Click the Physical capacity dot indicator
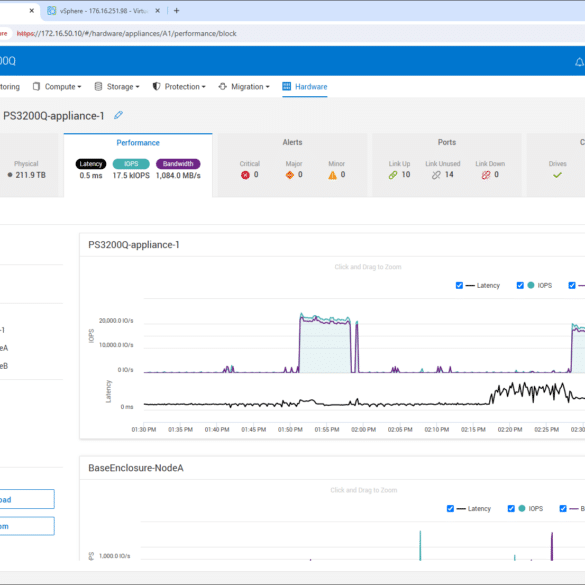The image size is (585, 585). coord(10,175)
